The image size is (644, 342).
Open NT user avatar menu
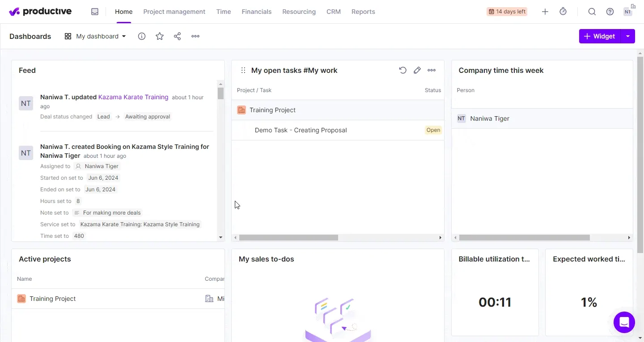628,12
